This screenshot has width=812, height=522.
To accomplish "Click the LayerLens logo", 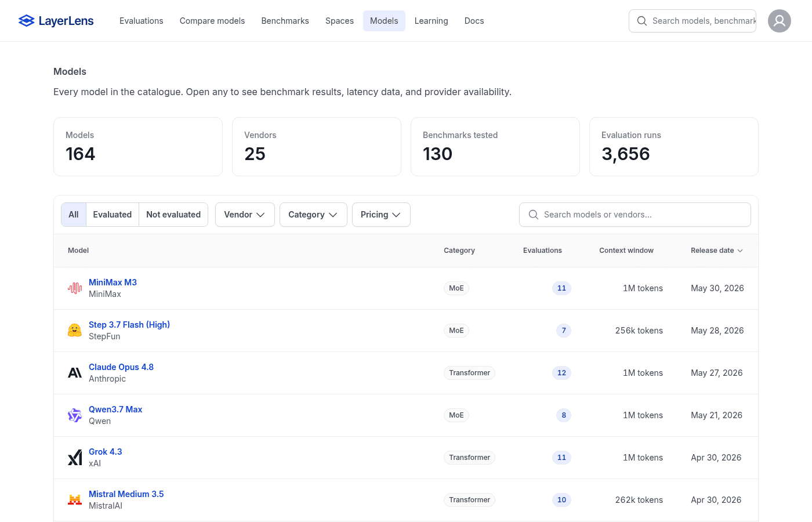I will pos(56,21).
